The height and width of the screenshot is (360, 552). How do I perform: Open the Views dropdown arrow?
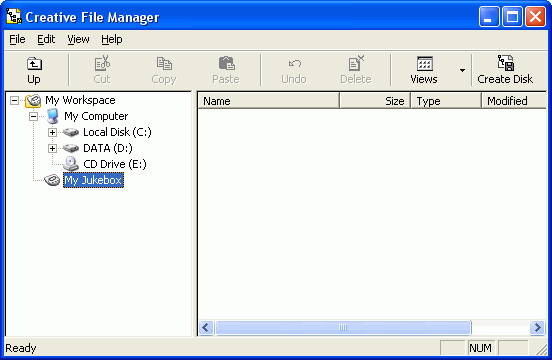click(x=462, y=70)
